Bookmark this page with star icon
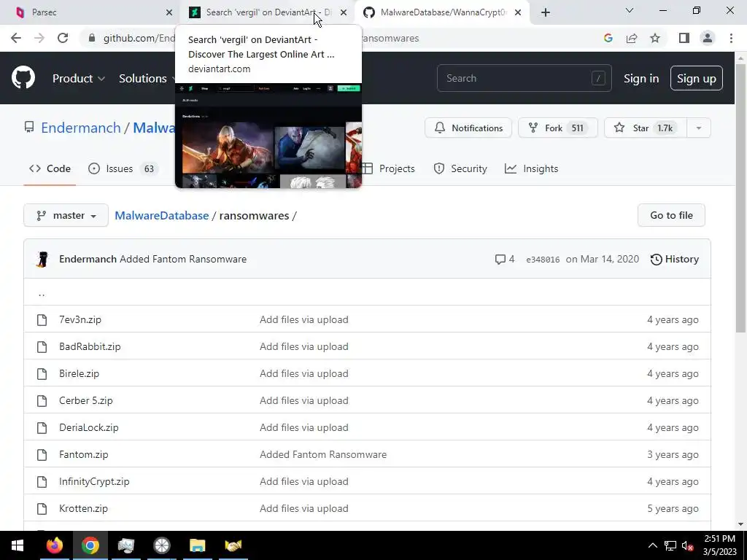 click(x=655, y=38)
